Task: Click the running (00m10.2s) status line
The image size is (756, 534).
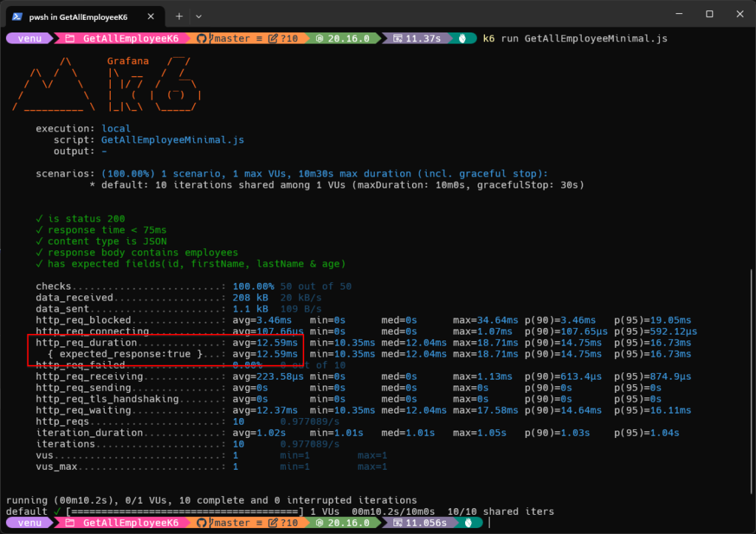Action: (212, 500)
